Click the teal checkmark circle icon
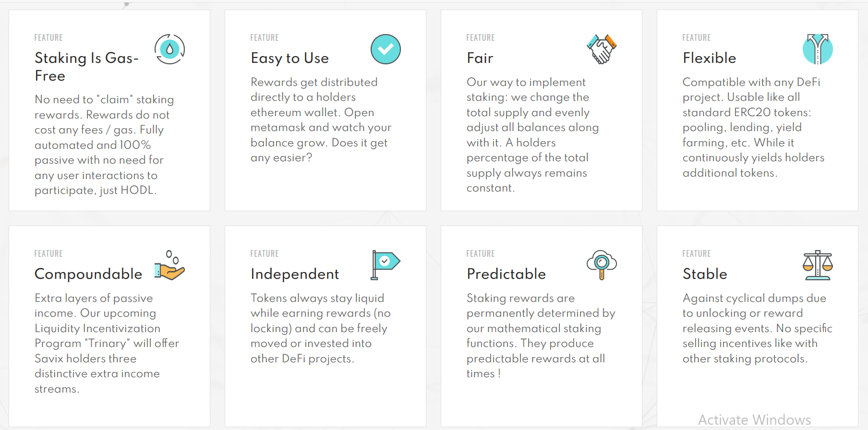 386,49
